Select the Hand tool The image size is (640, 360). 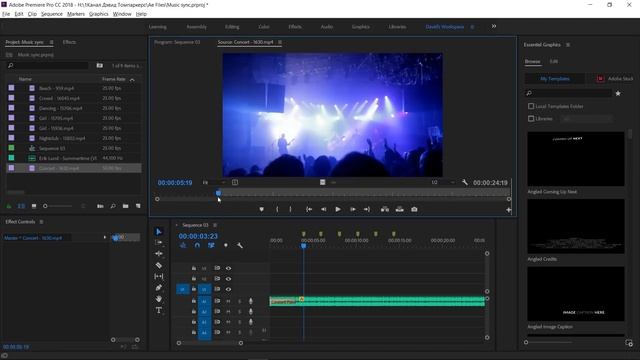[159, 299]
